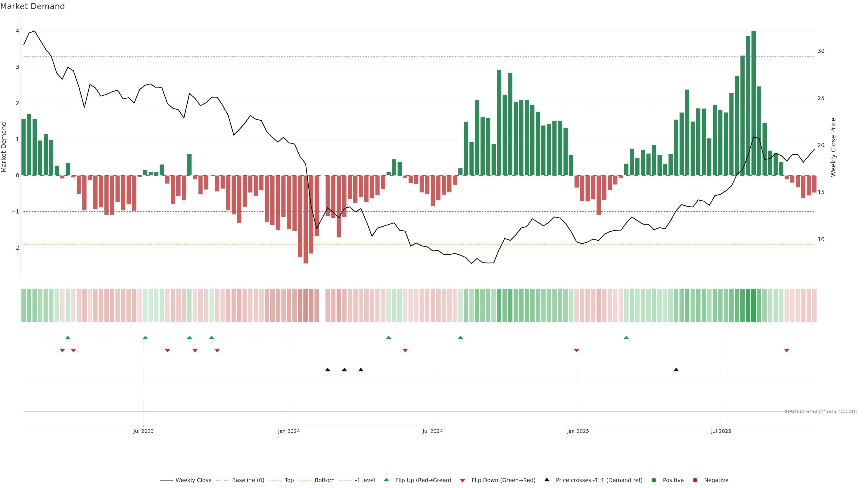The width and height of the screenshot is (868, 488).
Task: Click red Flip Down legend triangle
Action: click(463, 480)
